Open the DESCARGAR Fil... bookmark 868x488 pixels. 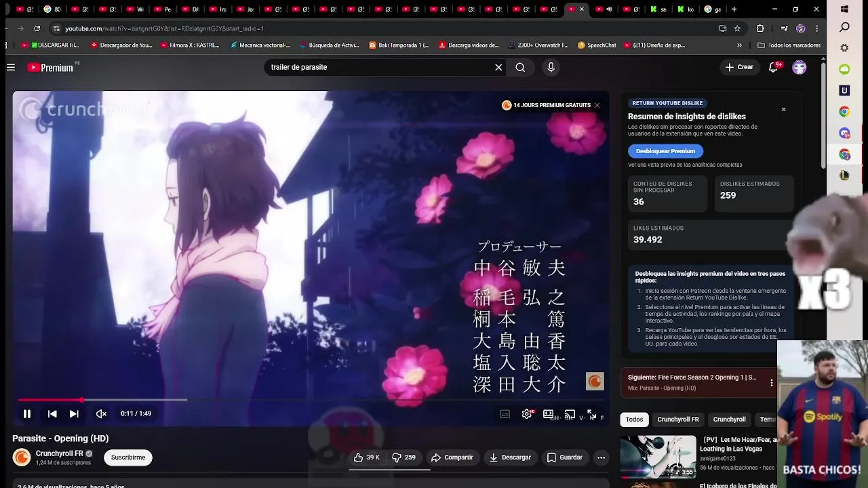(x=50, y=45)
